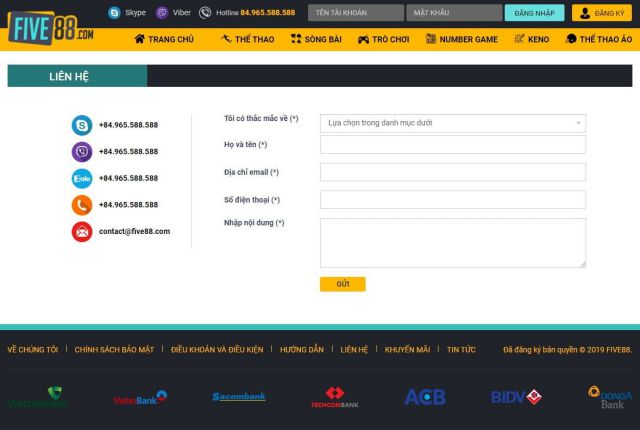Click the red email envelope icon
This screenshot has height=430, width=640.
82,231
